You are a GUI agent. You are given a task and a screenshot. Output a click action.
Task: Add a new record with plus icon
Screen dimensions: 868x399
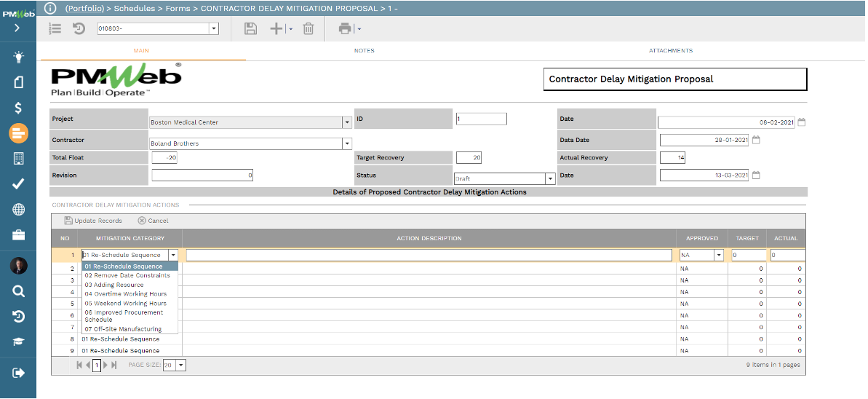[x=276, y=29]
